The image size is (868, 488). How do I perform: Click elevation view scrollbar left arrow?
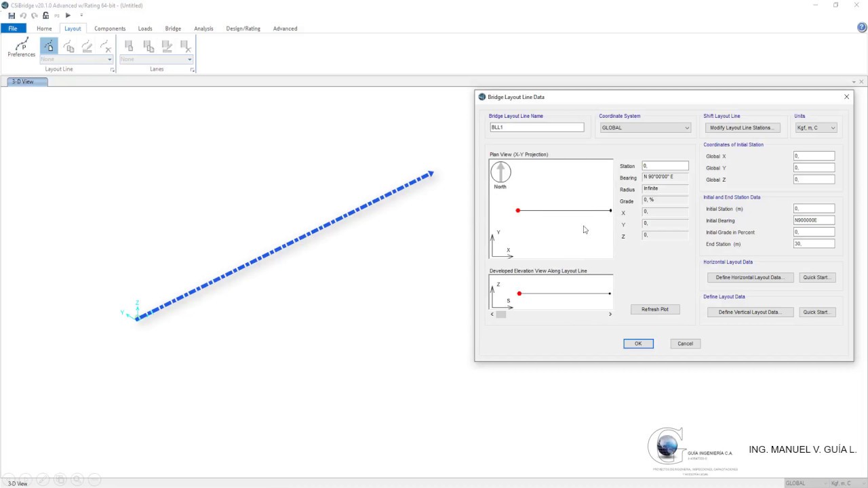[492, 314]
